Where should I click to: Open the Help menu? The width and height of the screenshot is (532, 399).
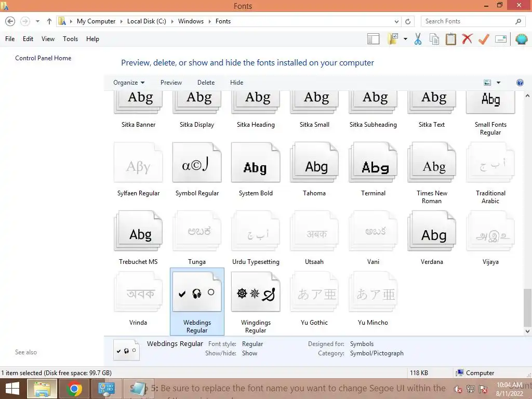[x=92, y=39]
